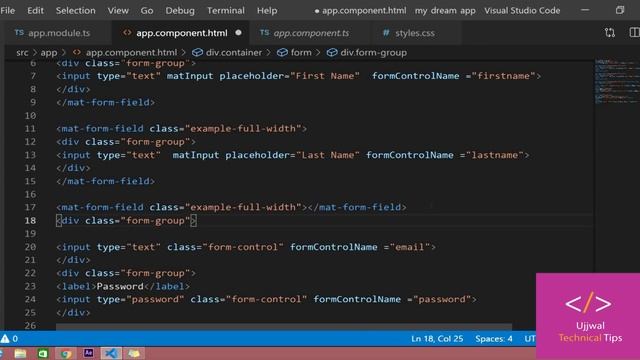The image size is (640, 360).
Task: Open Google Chrome from the taskbar
Action: 65,353
